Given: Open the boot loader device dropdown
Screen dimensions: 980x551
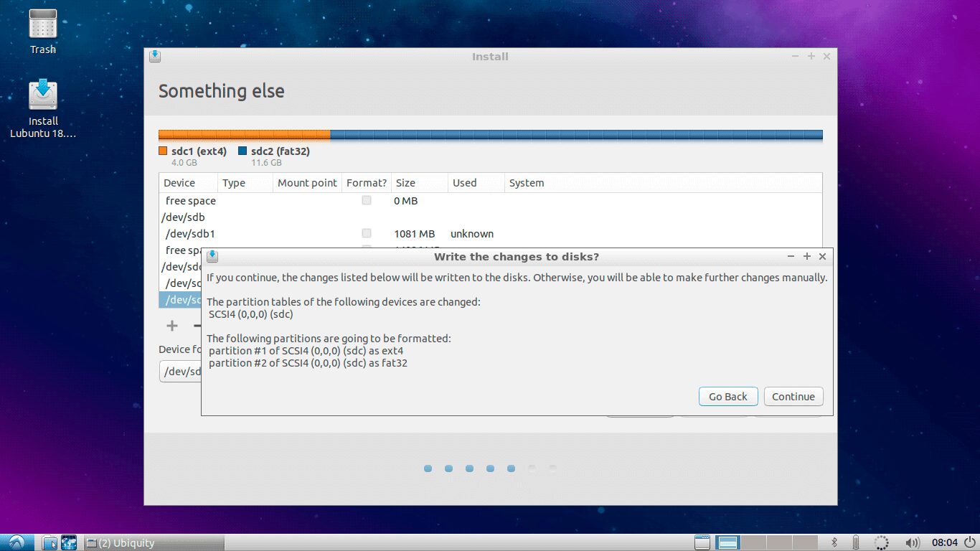Looking at the screenshot, I should [180, 371].
